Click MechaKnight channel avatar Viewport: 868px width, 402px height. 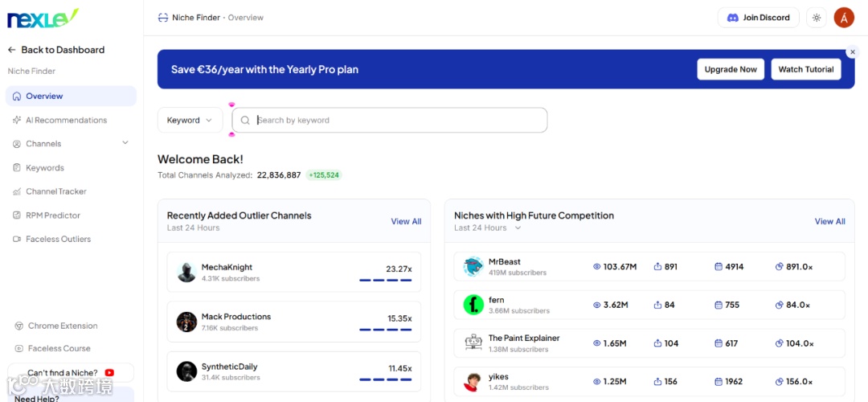(x=187, y=273)
